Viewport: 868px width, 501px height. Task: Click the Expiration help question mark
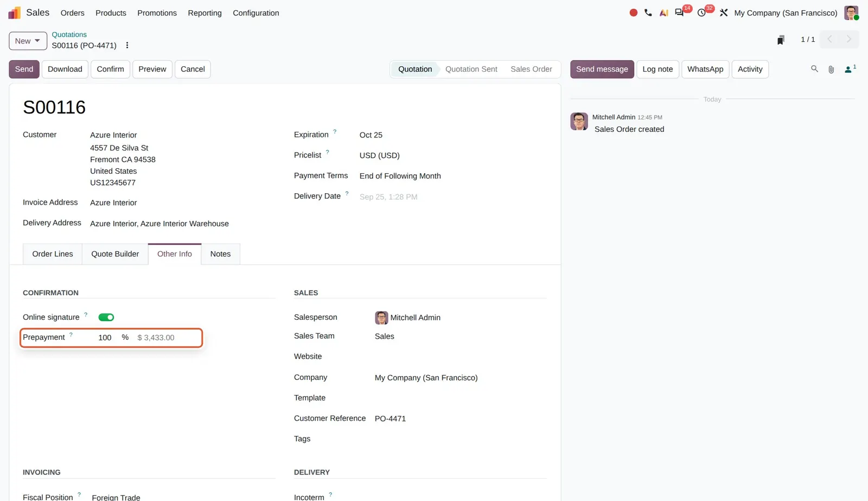(335, 131)
